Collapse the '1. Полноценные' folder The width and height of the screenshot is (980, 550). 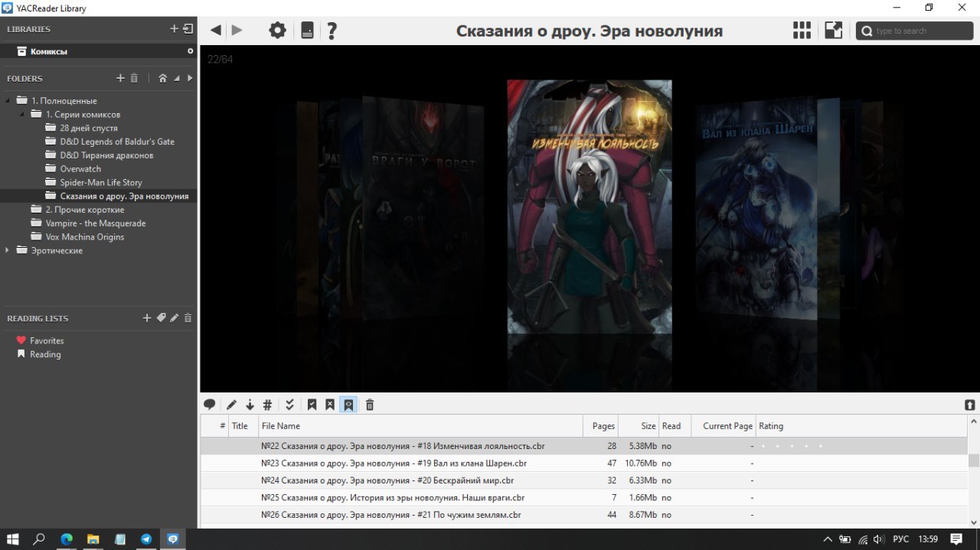pos(8,100)
